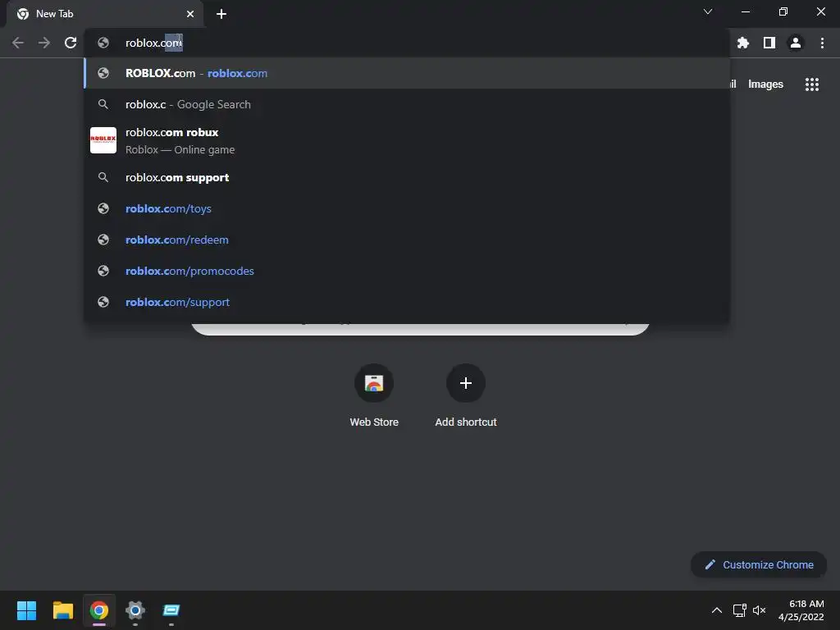Screen dimensions: 840x630
Task: Click the browser back arrow
Action: [x=18, y=43]
